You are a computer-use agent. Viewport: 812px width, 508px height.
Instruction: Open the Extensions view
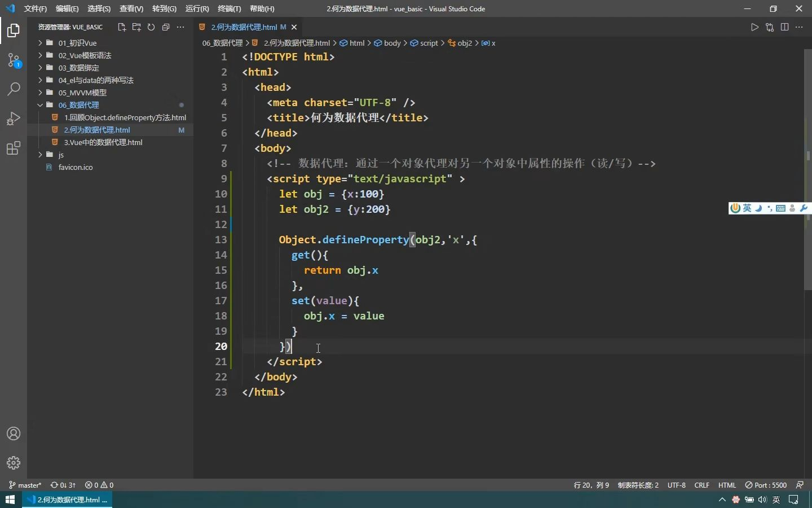point(14,148)
